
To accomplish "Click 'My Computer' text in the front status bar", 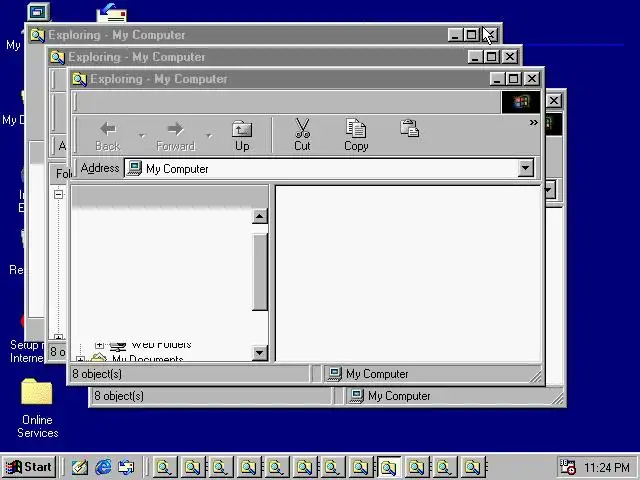I will (x=377, y=374).
